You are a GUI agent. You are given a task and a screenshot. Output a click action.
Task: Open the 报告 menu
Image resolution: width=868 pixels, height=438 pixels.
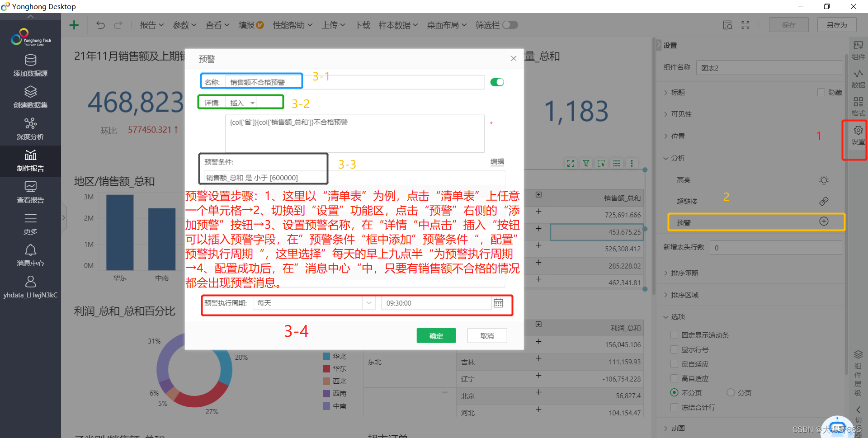151,25
